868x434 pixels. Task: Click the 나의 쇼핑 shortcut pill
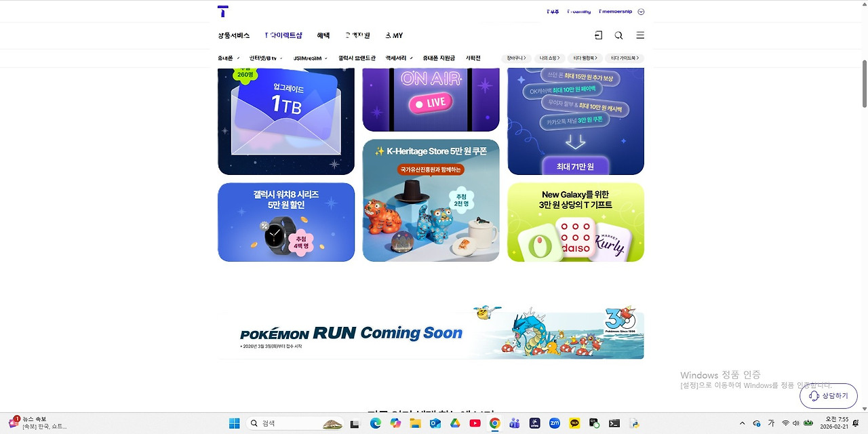[549, 58]
